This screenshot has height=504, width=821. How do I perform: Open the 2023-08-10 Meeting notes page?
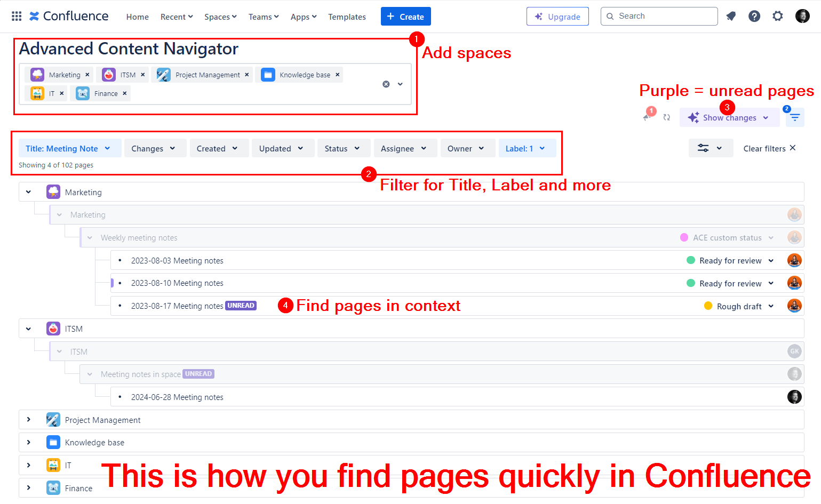tap(177, 283)
